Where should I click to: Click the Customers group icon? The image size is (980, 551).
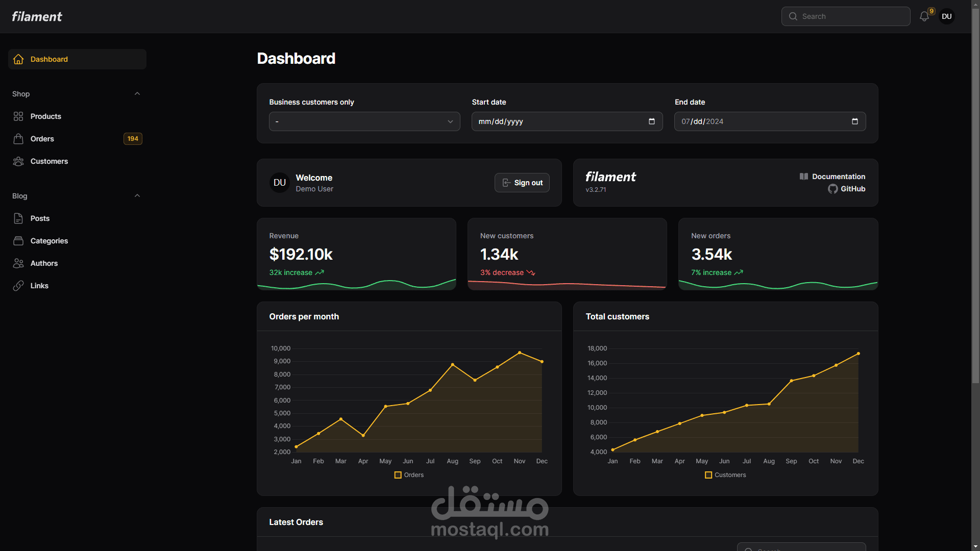point(18,161)
